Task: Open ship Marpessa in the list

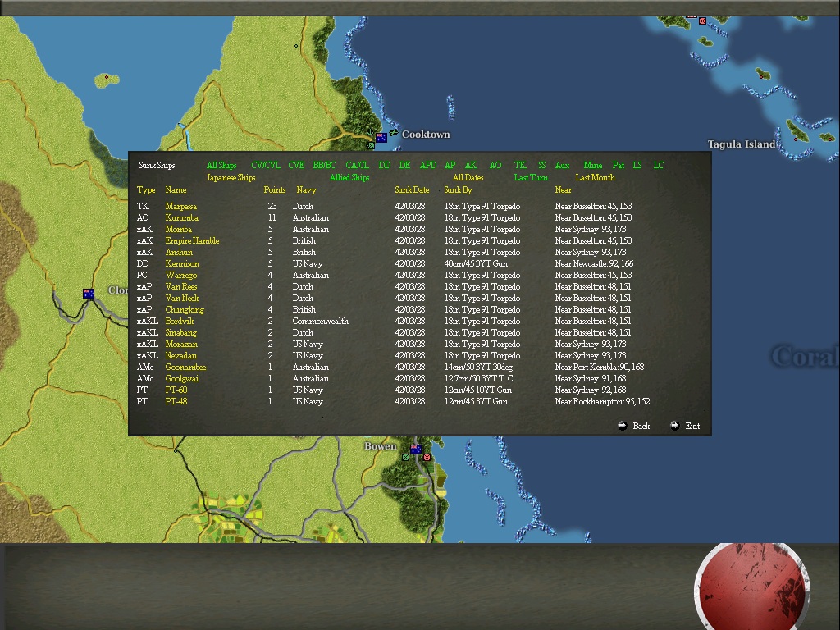Action: click(180, 206)
